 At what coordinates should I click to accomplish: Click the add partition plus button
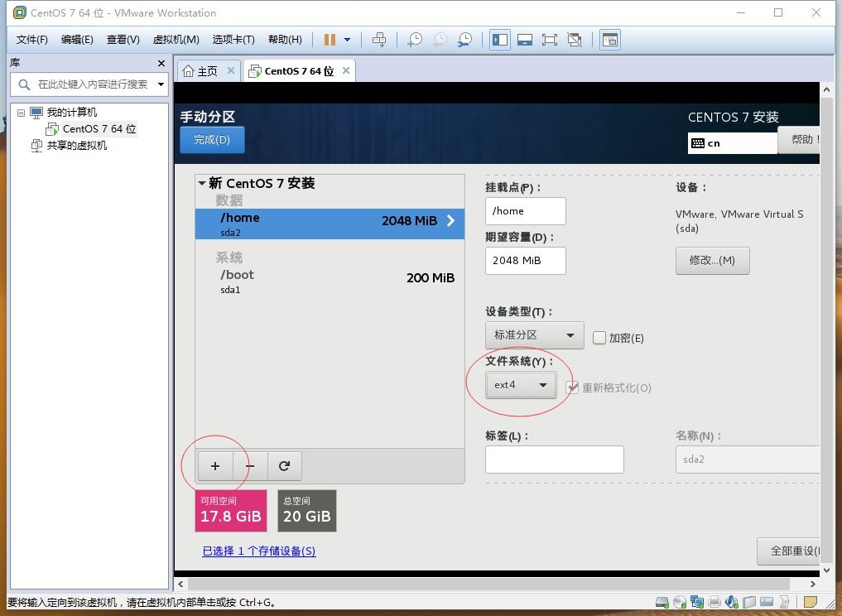[x=215, y=466]
